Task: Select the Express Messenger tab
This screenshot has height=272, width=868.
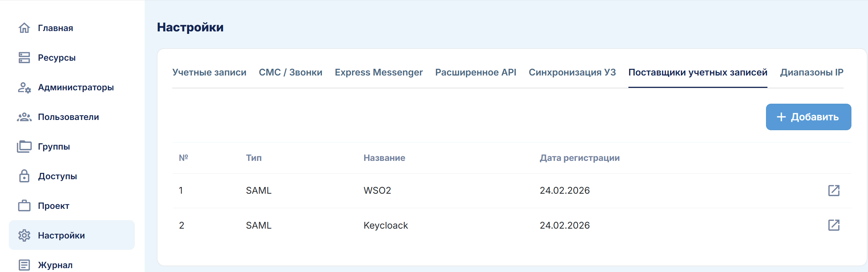Action: coord(379,72)
